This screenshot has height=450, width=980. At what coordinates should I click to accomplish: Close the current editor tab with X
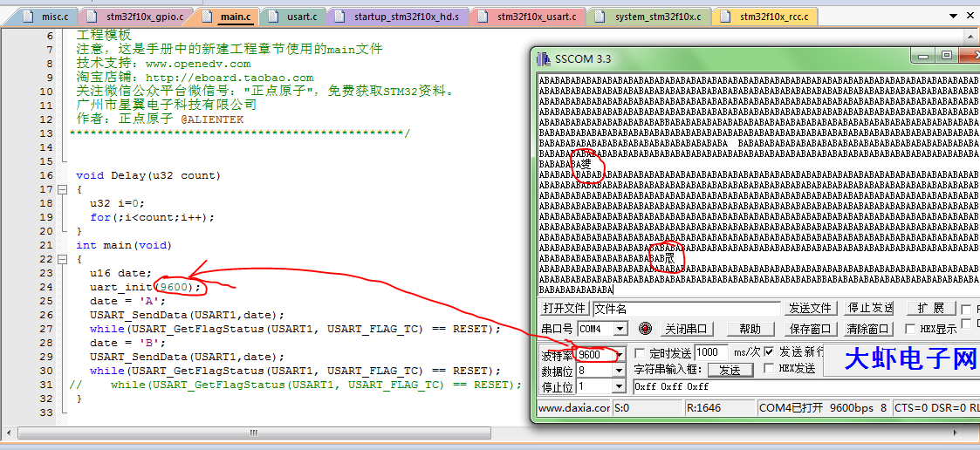click(x=971, y=17)
